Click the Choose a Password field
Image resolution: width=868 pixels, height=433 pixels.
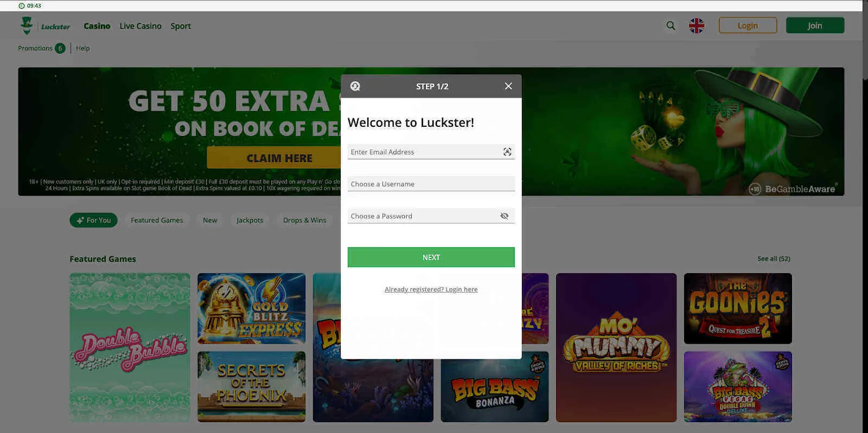[431, 216]
